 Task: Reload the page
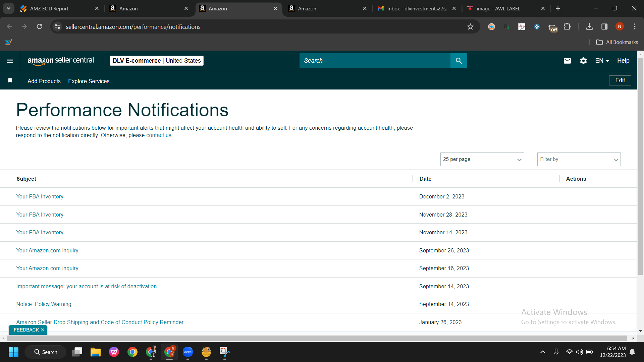coord(40,26)
